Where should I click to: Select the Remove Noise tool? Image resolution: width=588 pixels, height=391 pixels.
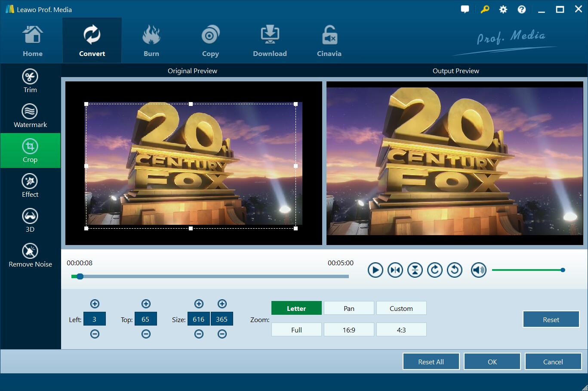[30, 255]
